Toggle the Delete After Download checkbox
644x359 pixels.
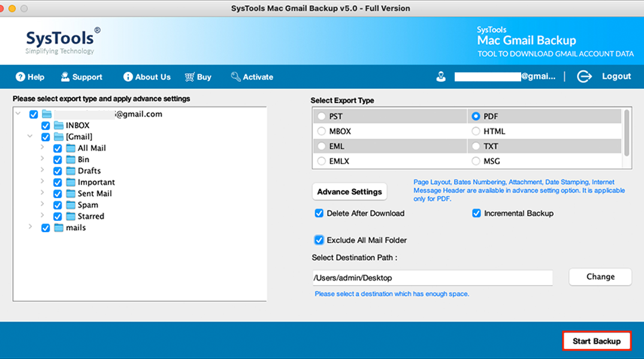pos(319,214)
